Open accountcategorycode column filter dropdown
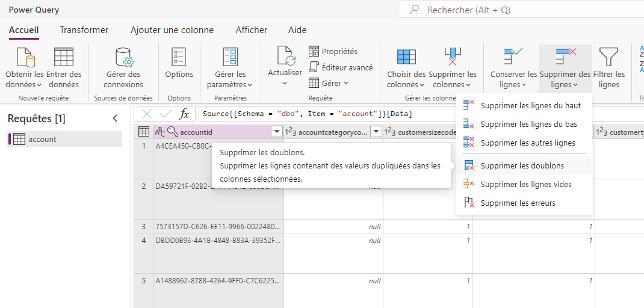 point(376,131)
